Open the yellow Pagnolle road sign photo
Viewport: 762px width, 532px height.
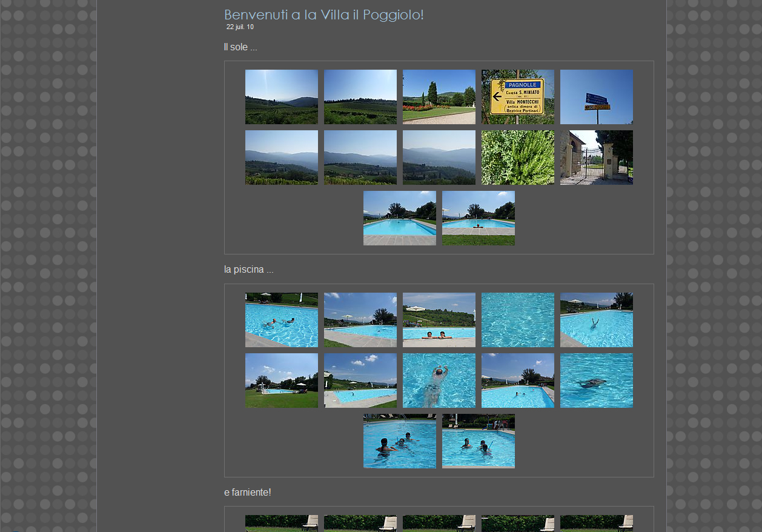517,97
